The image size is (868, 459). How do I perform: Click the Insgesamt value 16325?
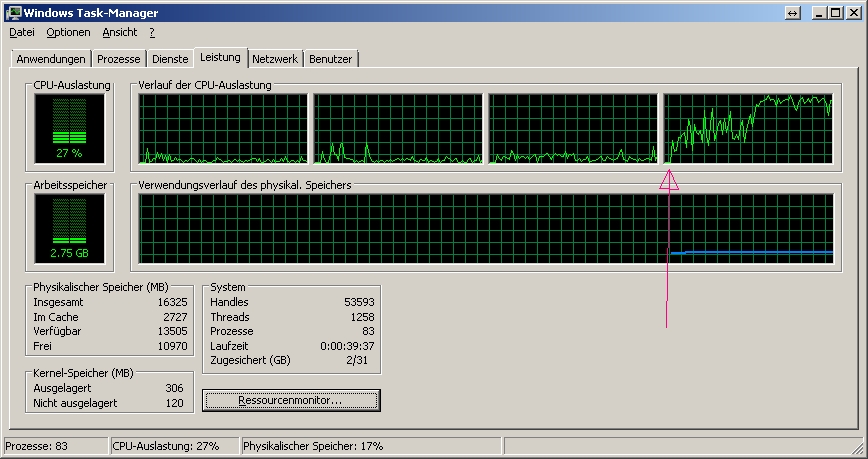pyautogui.click(x=173, y=302)
